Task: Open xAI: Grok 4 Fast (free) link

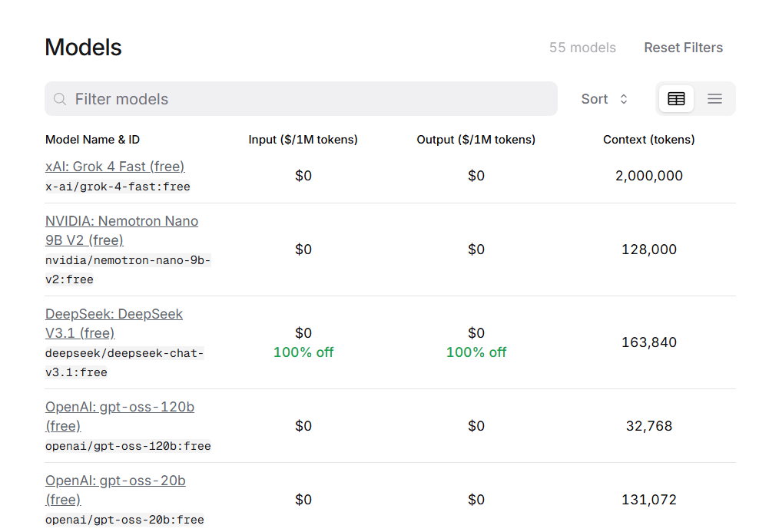Action: pyautogui.click(x=114, y=167)
